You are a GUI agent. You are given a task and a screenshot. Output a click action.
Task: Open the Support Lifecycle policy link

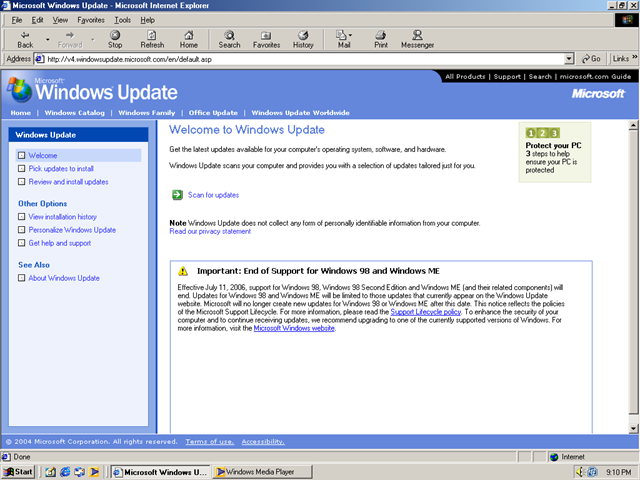(x=426, y=312)
